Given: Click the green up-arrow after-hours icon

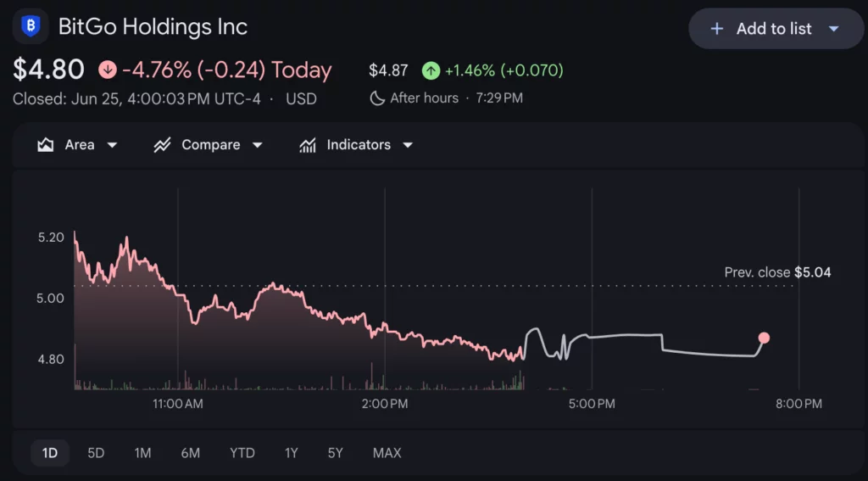Looking at the screenshot, I should [x=431, y=70].
